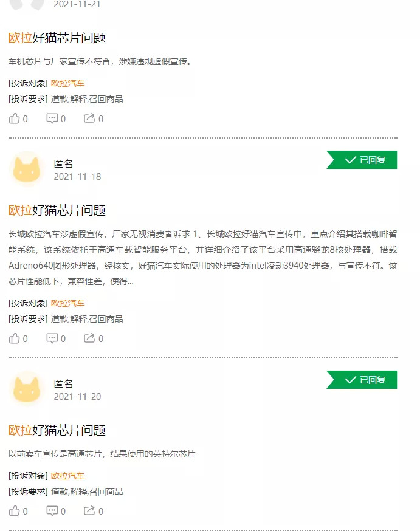Open comments on the 2021-11-20 complaint
This screenshot has height=531, width=420.
point(53,511)
